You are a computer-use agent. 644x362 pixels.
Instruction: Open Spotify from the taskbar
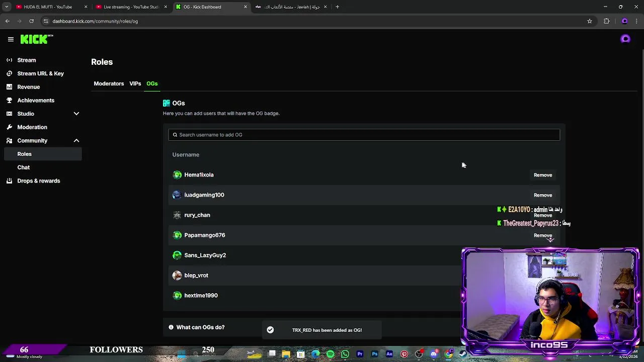pyautogui.click(x=331, y=354)
